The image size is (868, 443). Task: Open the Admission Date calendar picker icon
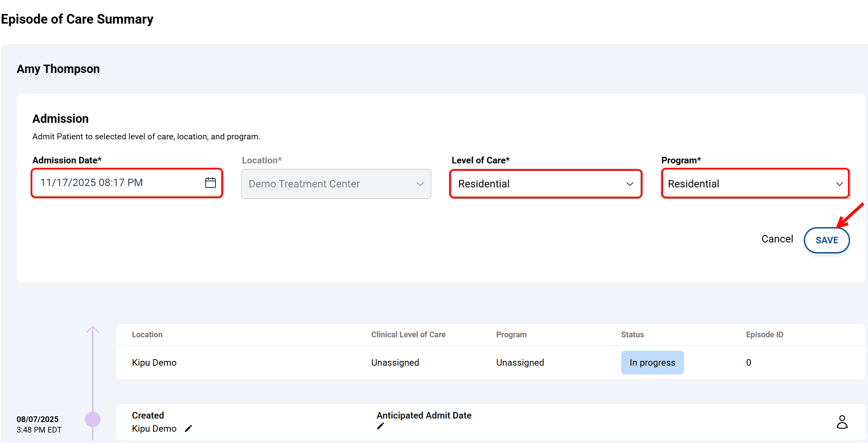[210, 183]
